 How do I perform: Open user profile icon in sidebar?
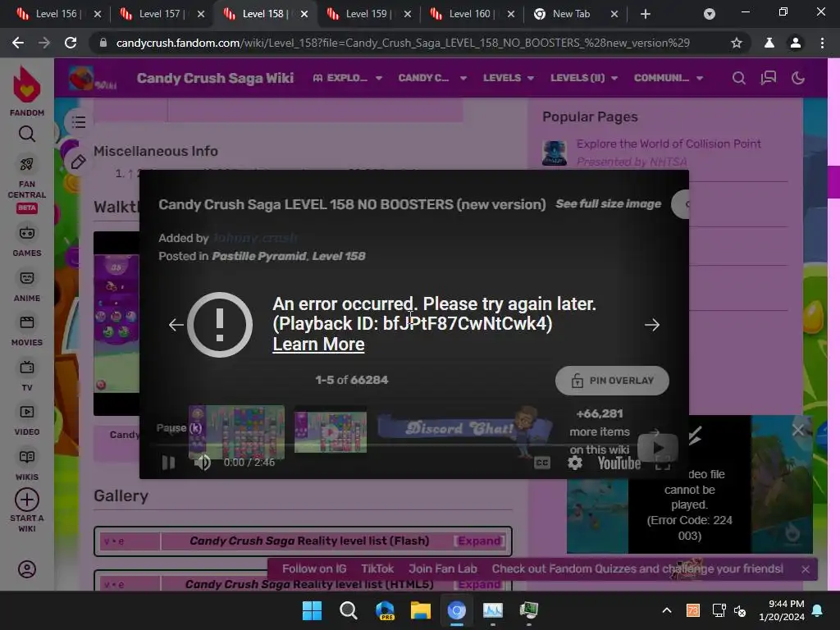[27, 569]
